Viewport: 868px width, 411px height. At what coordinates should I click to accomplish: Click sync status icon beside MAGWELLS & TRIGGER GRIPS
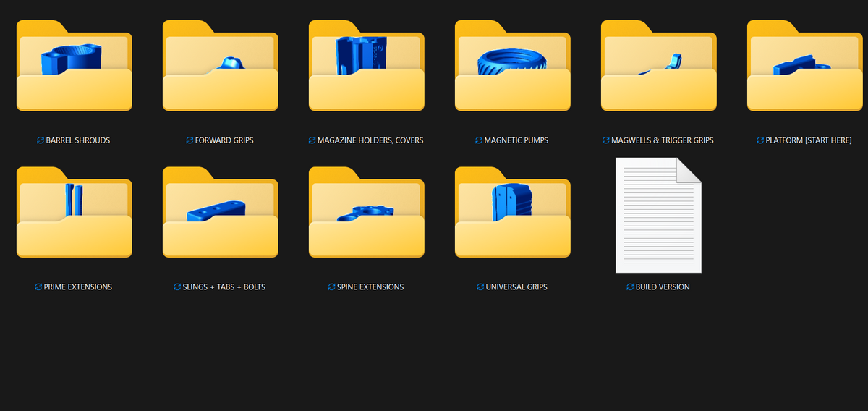606,140
